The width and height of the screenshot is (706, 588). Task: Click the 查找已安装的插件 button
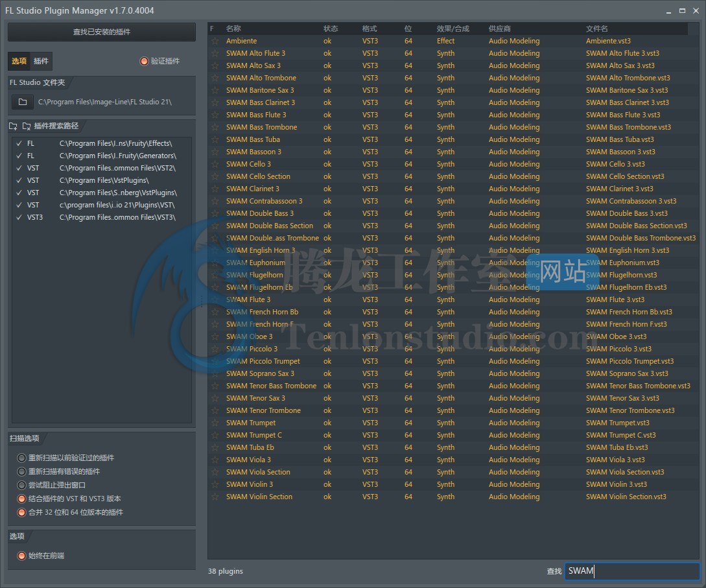click(x=102, y=32)
